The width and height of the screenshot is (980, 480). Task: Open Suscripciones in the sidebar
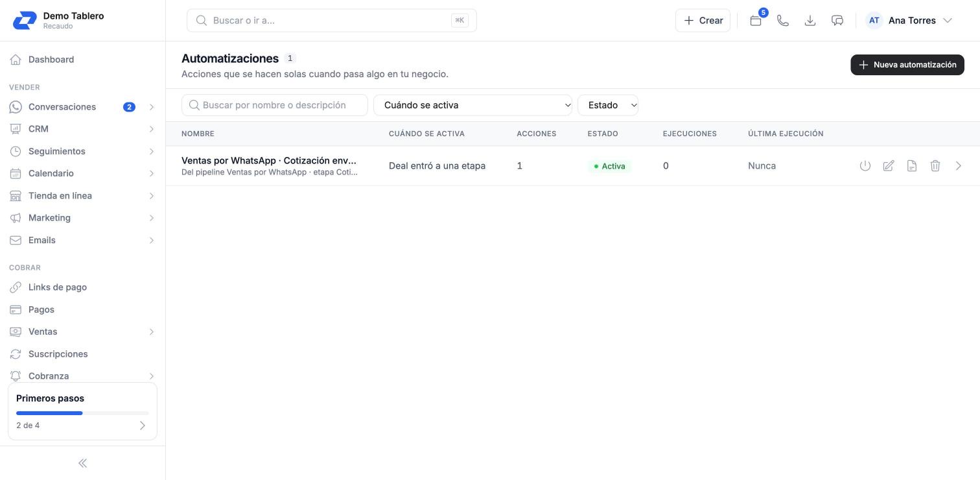click(82, 354)
